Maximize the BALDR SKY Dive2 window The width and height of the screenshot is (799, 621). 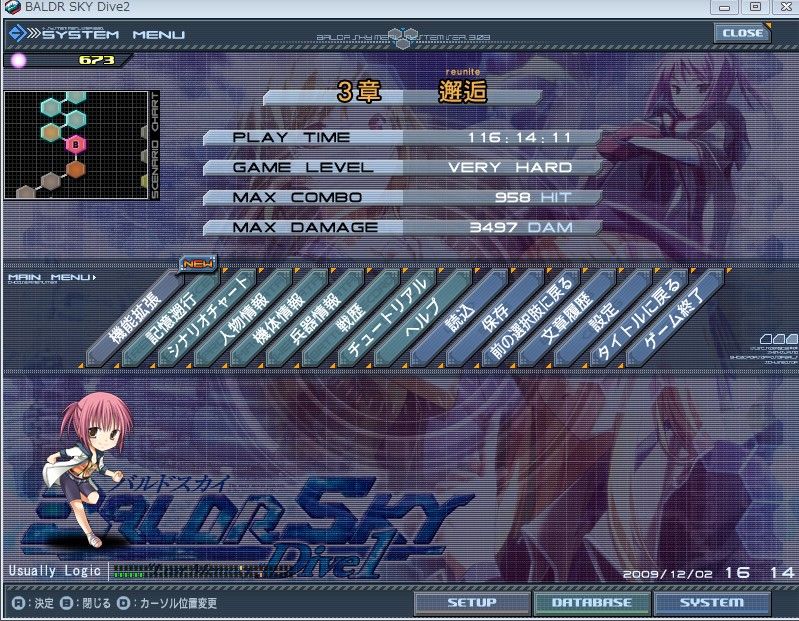click(x=755, y=7)
